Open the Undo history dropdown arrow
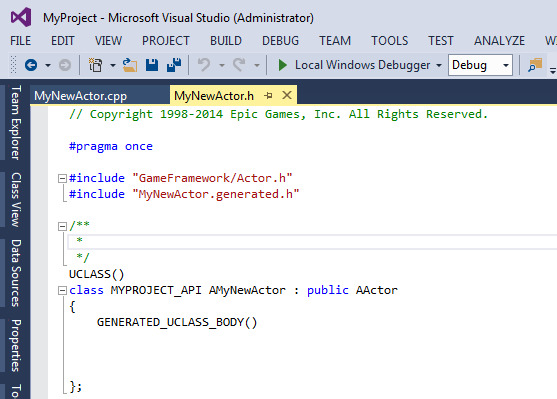This screenshot has height=399, width=557. tap(222, 65)
